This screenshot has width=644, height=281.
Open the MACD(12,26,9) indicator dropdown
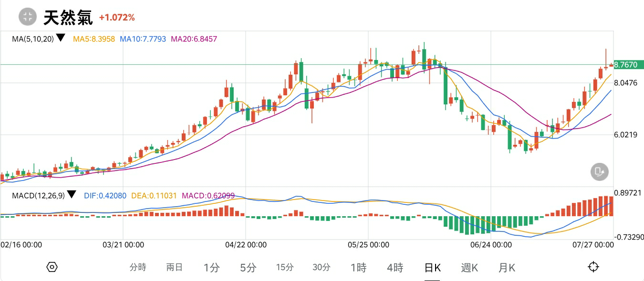72,194
